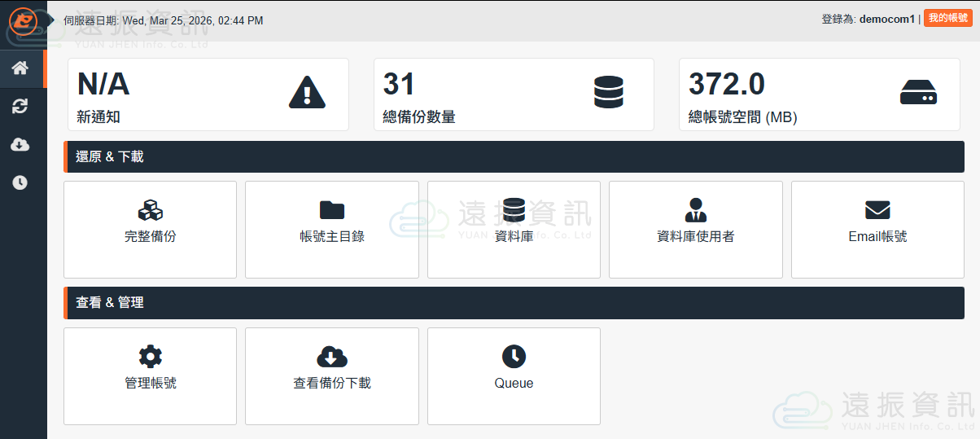Click the JetBackup logo in top-left corner
980x439 pixels.
23,21
